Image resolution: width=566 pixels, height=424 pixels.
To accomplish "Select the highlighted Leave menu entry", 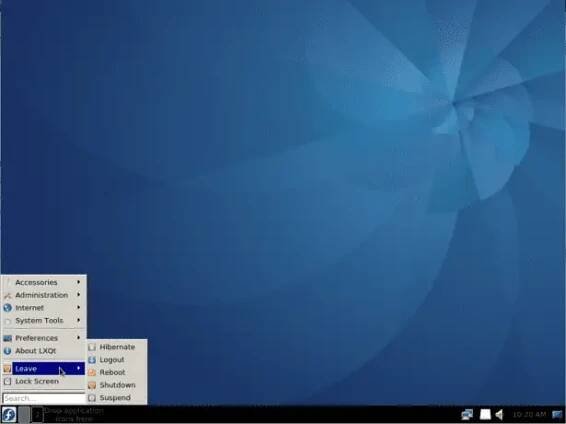I will point(44,368).
